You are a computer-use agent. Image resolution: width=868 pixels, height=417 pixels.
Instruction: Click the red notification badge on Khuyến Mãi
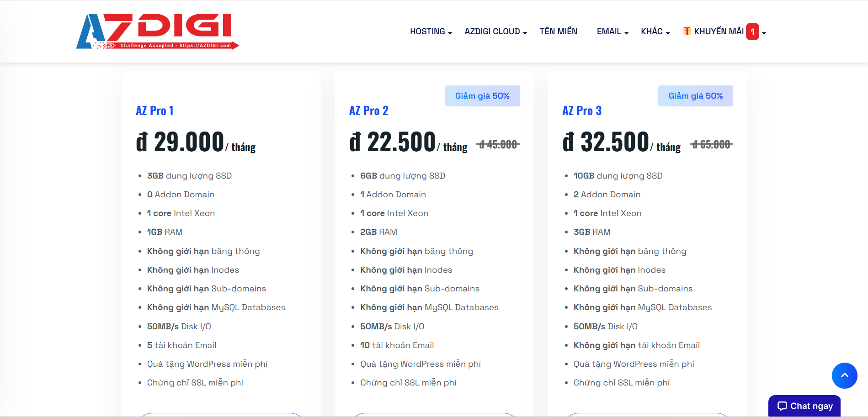752,32
